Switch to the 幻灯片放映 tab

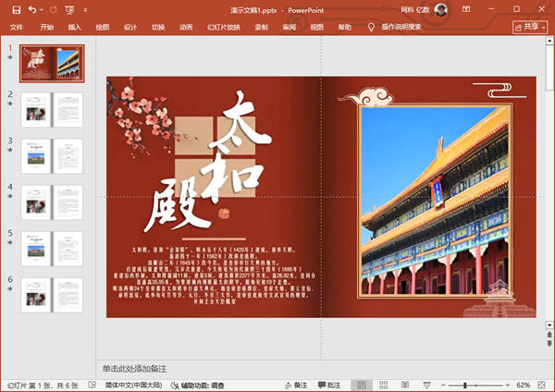[223, 28]
